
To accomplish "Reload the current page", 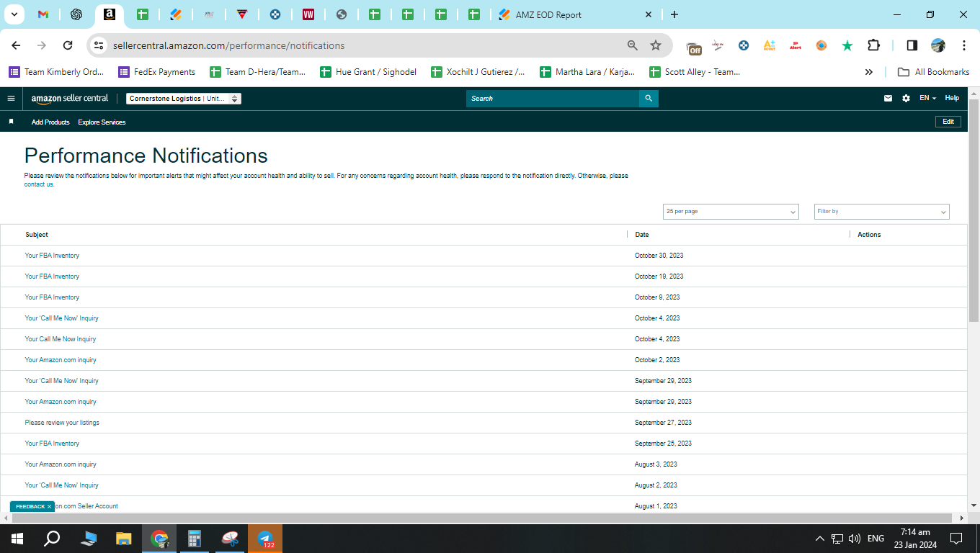I will point(68,45).
